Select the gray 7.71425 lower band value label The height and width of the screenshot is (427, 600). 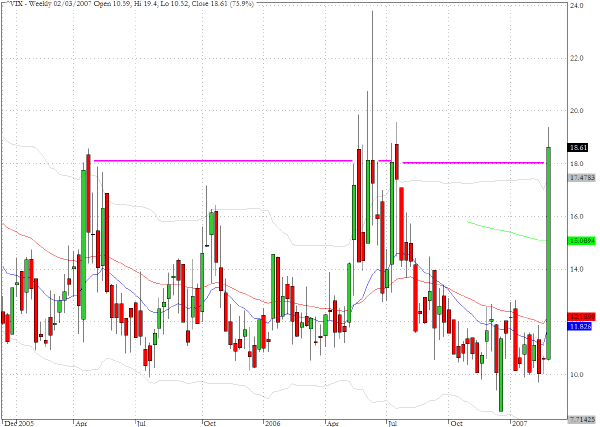(x=582, y=419)
